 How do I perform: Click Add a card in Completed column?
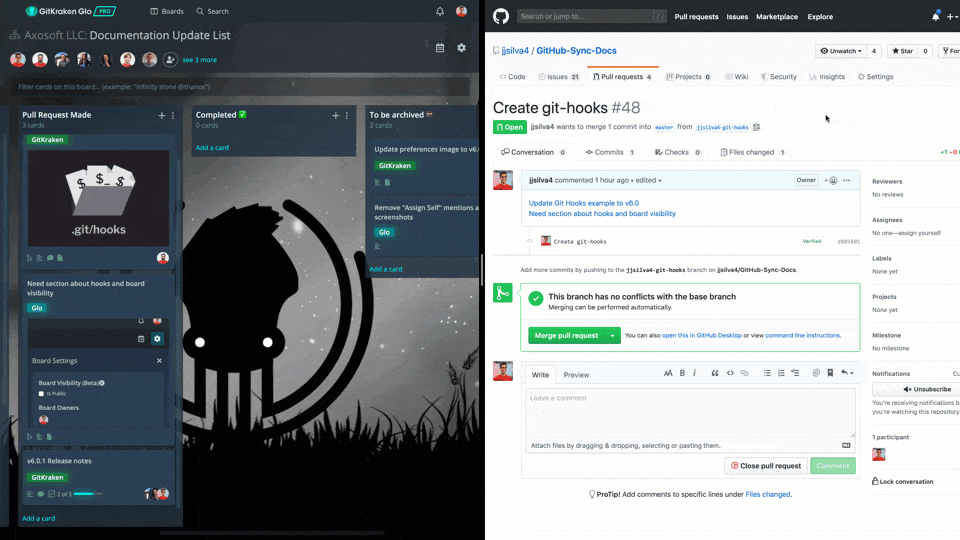pos(212,148)
